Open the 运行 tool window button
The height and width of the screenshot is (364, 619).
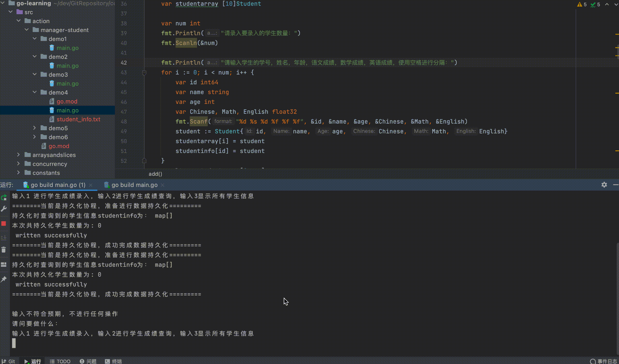(33, 361)
